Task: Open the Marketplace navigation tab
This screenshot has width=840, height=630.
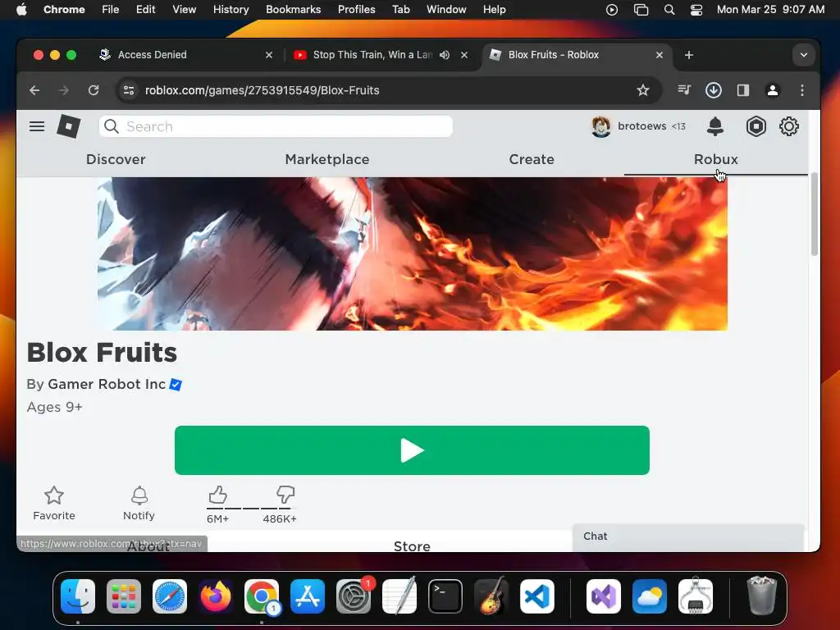Action: 326,159
